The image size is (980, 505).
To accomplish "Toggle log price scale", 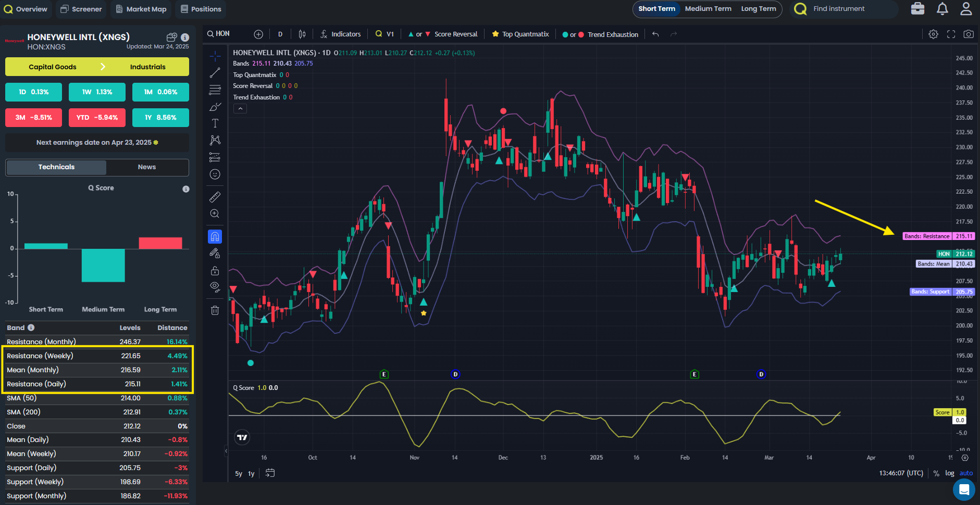I will (x=950, y=473).
